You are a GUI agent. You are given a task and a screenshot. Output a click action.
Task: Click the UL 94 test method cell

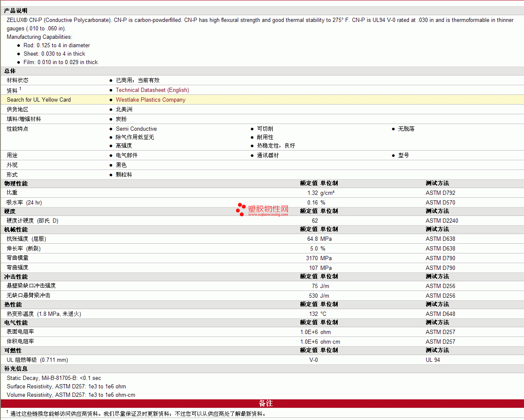click(x=433, y=360)
